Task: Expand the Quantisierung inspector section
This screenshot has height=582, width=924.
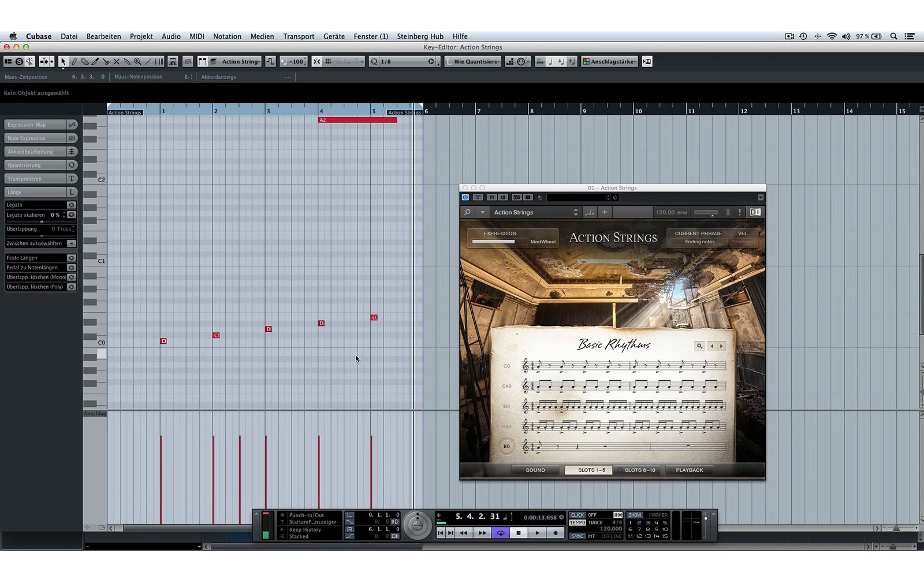Action: click(x=41, y=165)
